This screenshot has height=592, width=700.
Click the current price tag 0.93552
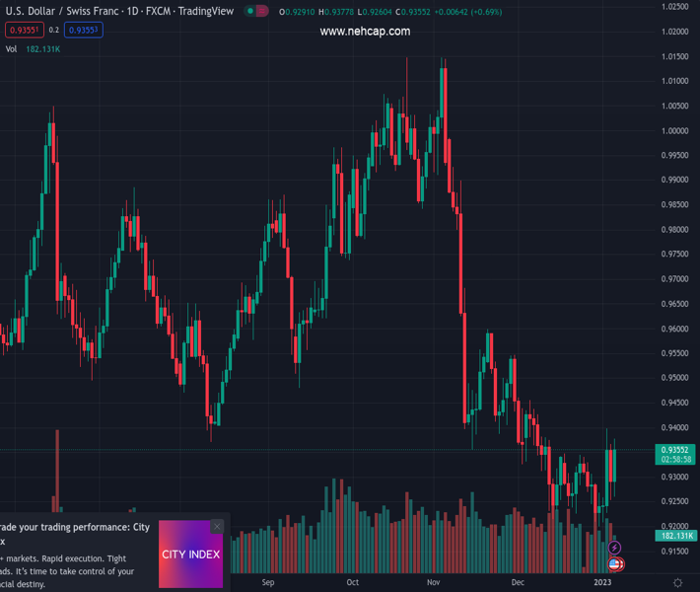pyautogui.click(x=676, y=450)
